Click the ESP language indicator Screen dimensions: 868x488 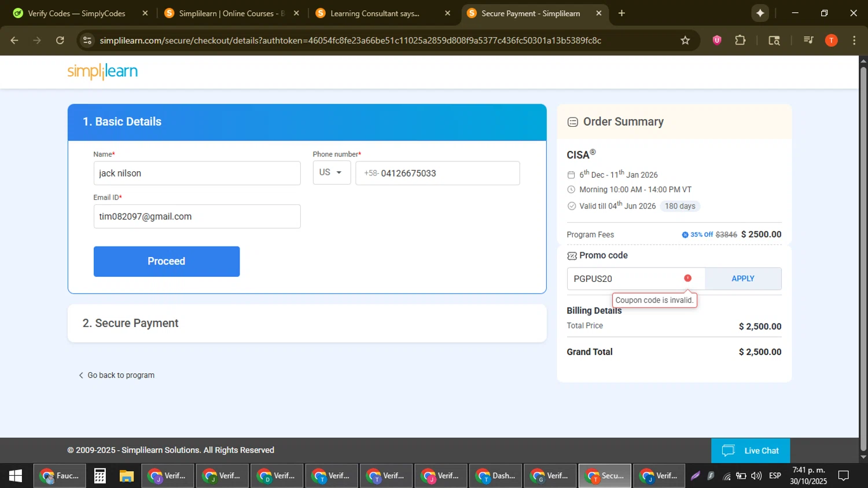pyautogui.click(x=775, y=476)
